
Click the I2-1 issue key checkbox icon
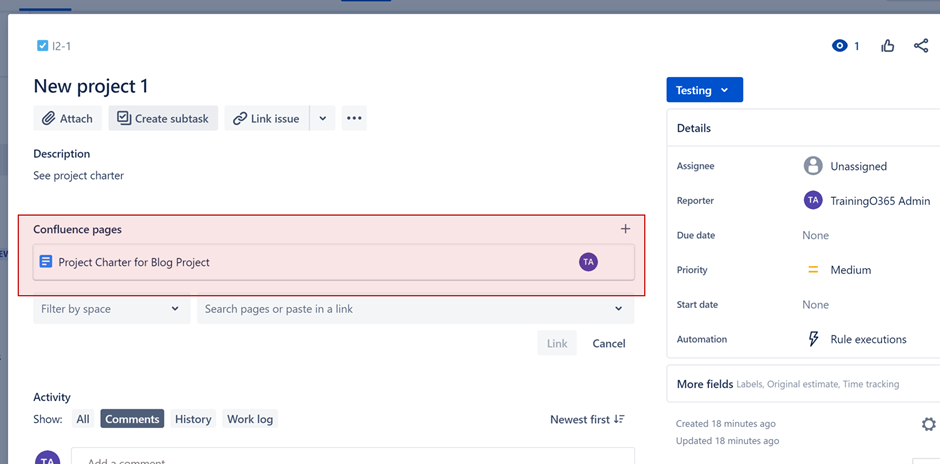click(42, 46)
